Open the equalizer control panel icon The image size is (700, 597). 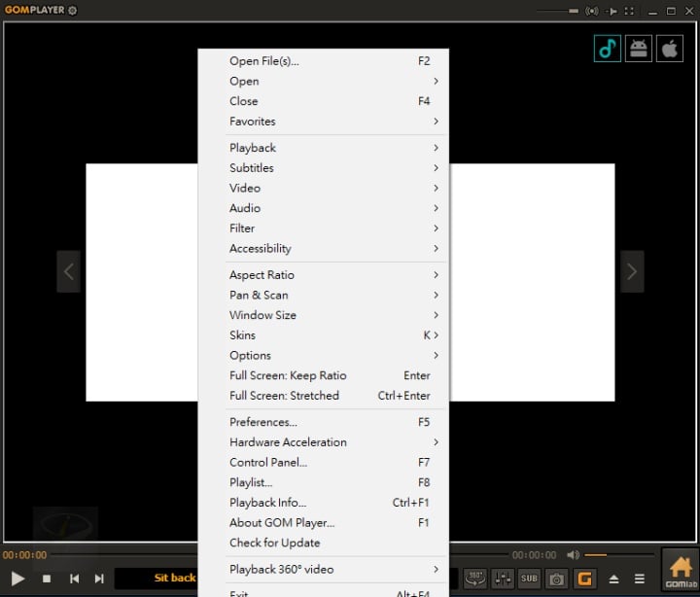502,579
